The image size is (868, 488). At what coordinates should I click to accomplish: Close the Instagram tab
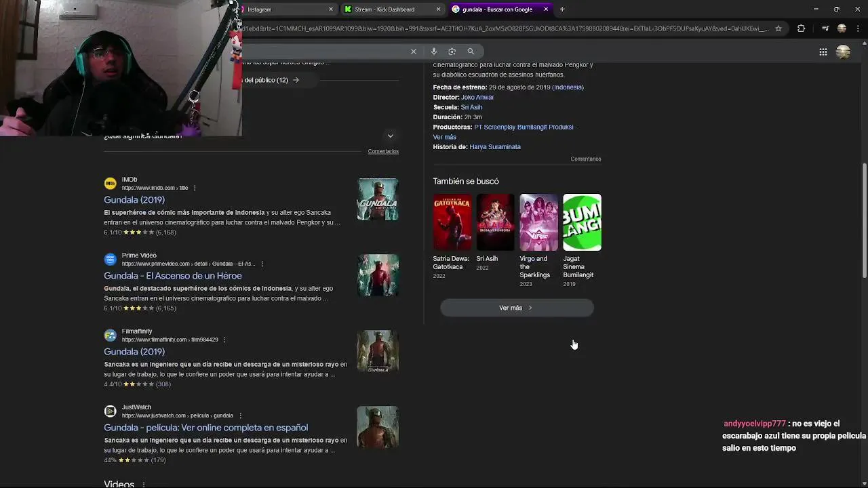331,9
